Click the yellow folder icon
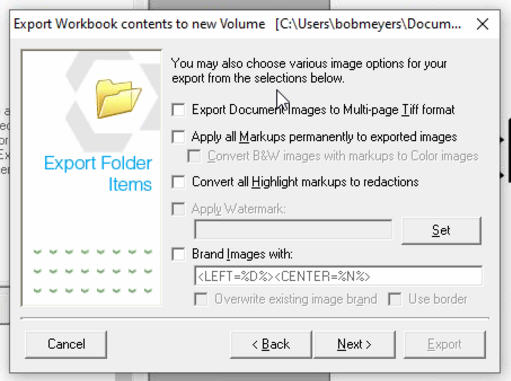511x381 pixels. click(118, 99)
